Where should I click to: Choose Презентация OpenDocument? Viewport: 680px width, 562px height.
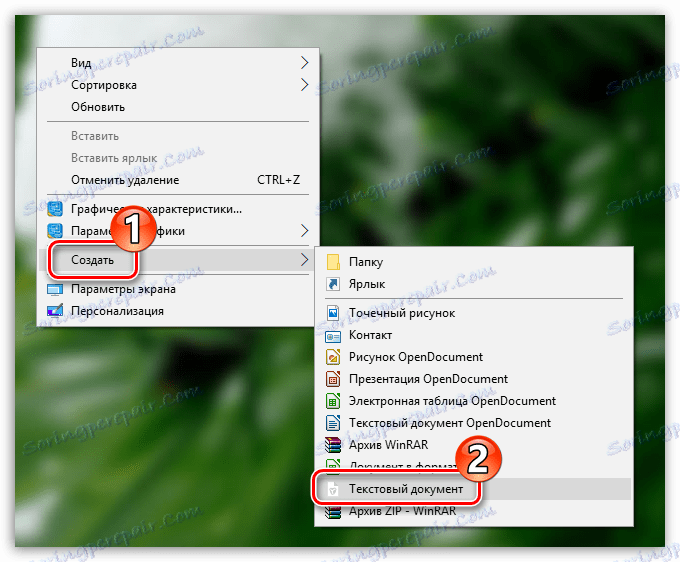click(474, 379)
